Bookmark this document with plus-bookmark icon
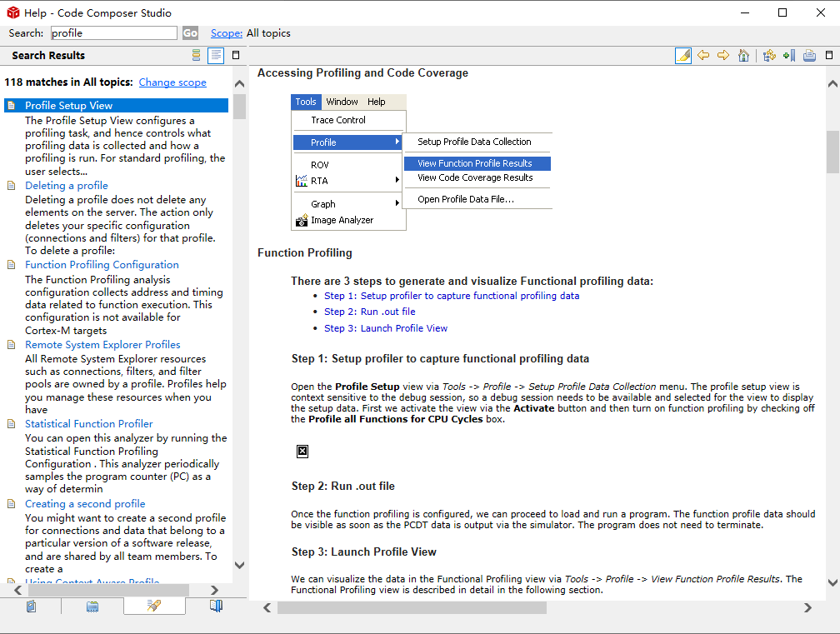 (789, 55)
